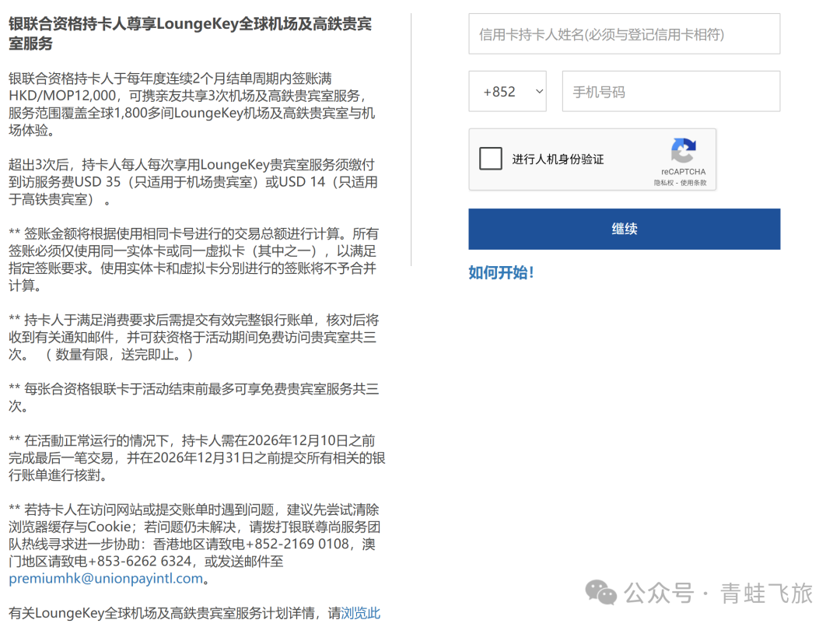This screenshot has height=627, width=840.
Task: Click the 手机号码 phone input
Action: pos(670,91)
